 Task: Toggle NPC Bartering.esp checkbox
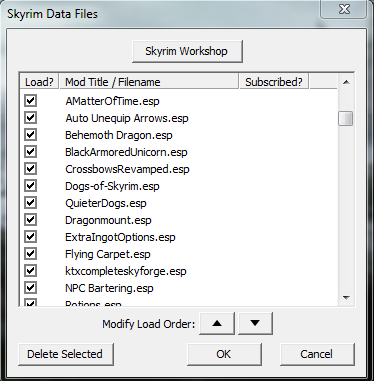tap(30, 288)
